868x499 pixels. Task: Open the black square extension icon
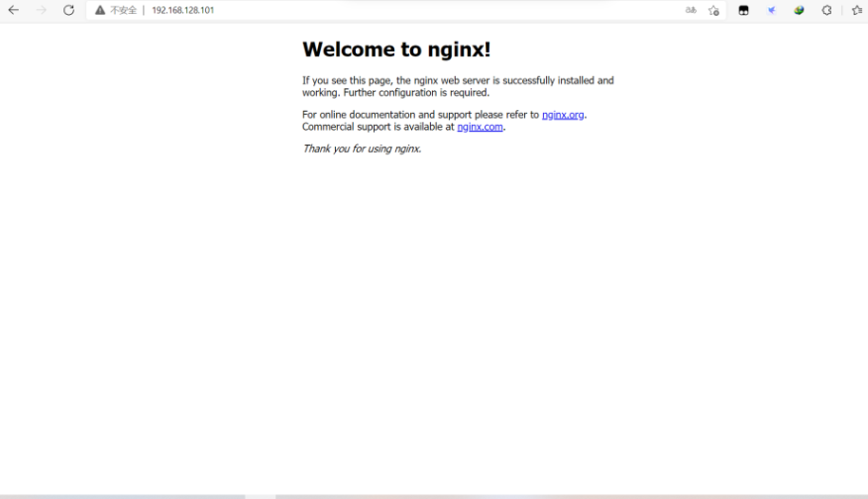(x=743, y=10)
